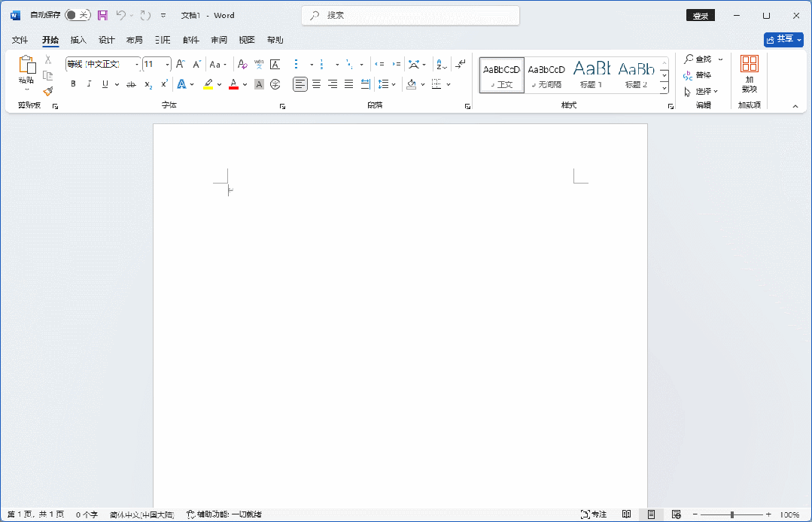Viewport: 812px width, 522px height.
Task: Open the multilevel list dropdown arrow
Action: click(361, 65)
